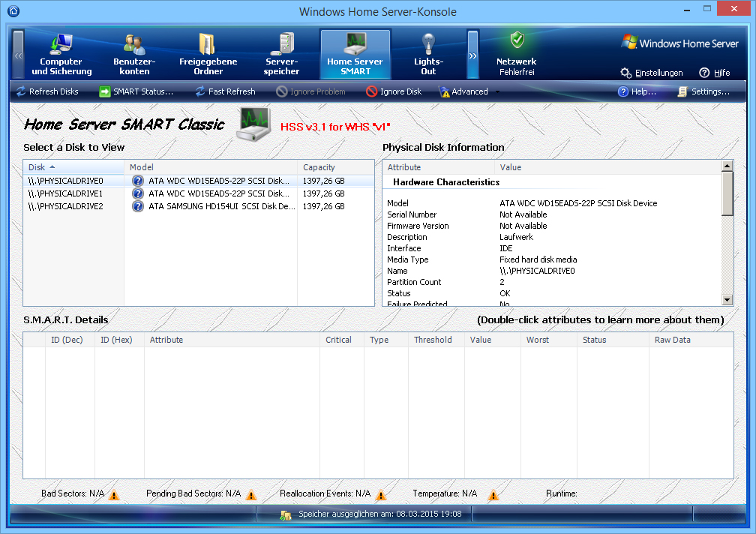Sort the disk list by Disk column
The image size is (756, 534).
pos(73,167)
